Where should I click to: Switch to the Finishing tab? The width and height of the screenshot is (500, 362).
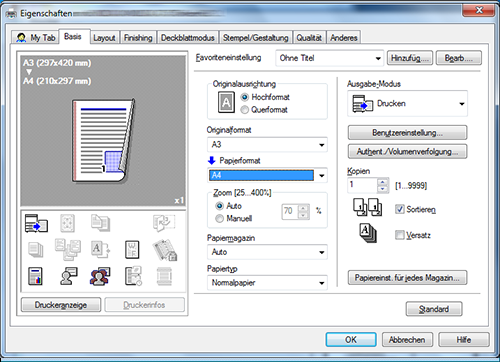pyautogui.click(x=138, y=38)
